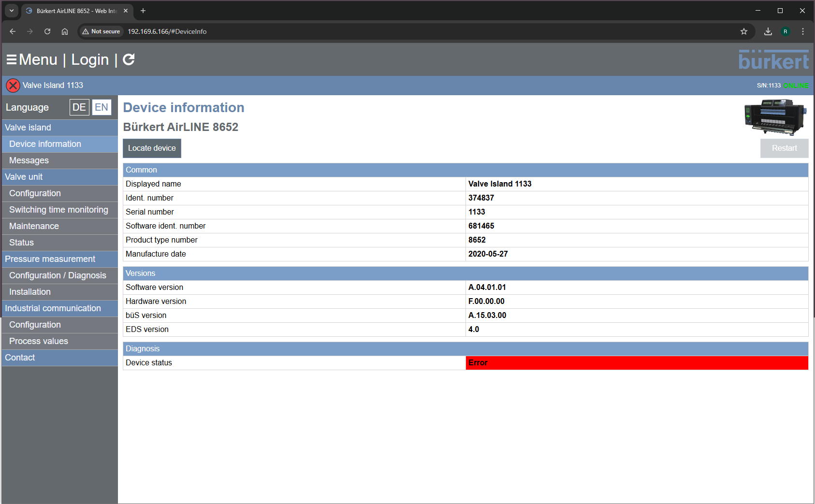Open the browser three-dot menu
This screenshot has height=504, width=815.
coord(803,31)
